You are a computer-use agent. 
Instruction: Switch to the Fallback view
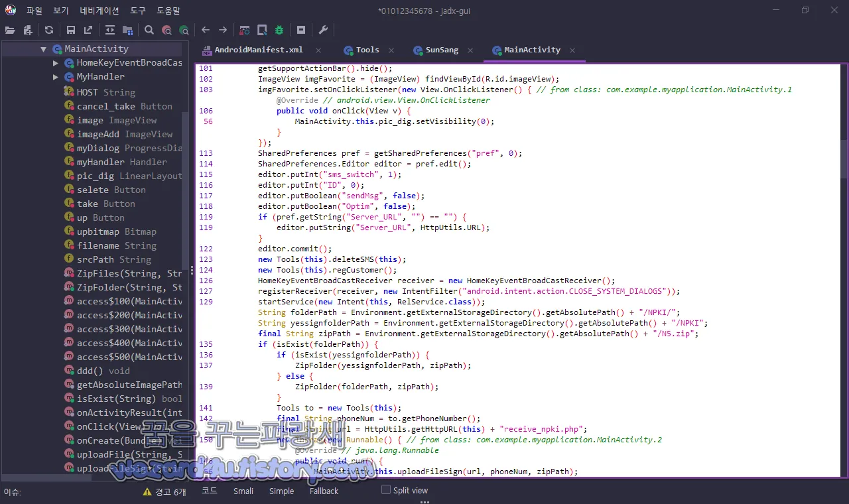pos(324,491)
